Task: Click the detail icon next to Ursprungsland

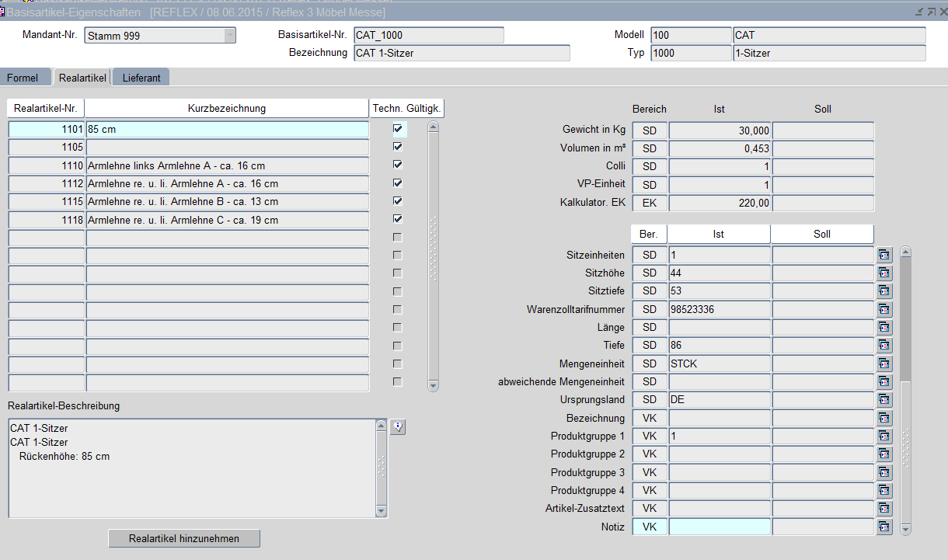Action: pos(884,400)
